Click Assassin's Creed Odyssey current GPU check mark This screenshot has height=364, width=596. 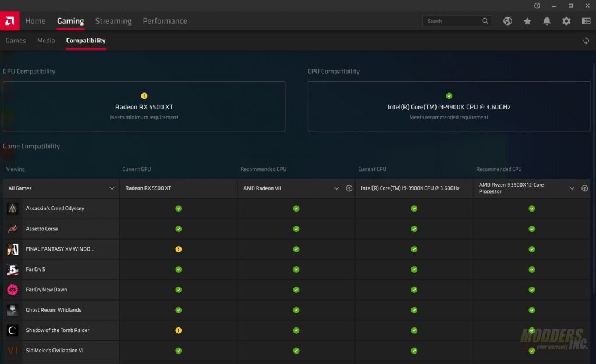[x=178, y=208]
